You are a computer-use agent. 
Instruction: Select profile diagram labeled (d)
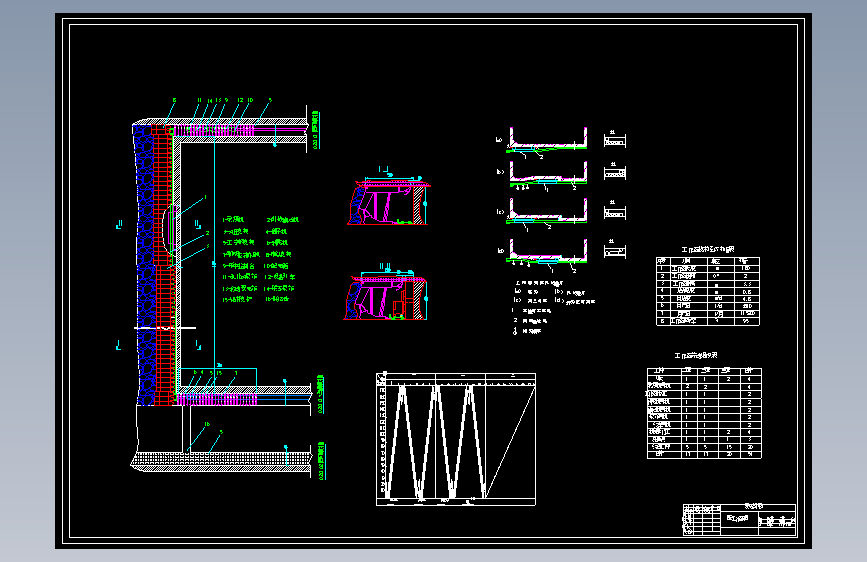546,256
